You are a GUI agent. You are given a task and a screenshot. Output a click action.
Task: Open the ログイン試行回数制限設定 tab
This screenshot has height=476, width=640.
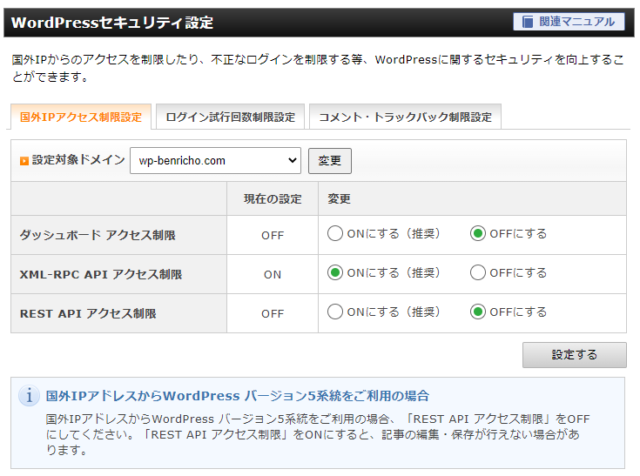click(x=230, y=117)
